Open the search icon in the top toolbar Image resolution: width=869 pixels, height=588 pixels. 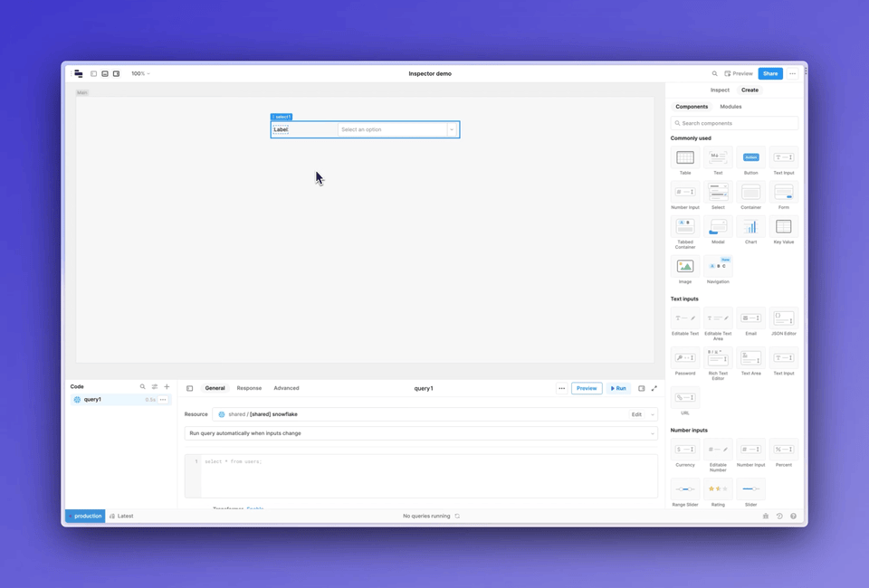tap(714, 73)
